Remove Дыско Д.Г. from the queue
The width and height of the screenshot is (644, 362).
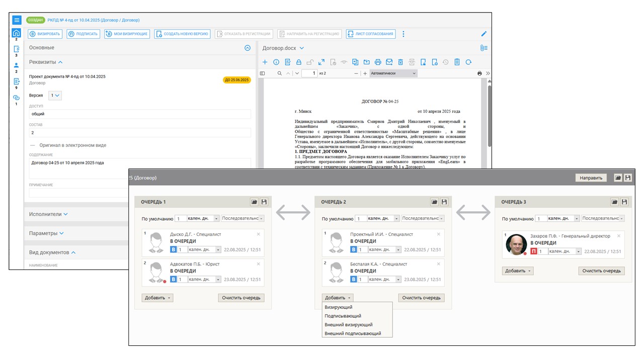(259, 234)
